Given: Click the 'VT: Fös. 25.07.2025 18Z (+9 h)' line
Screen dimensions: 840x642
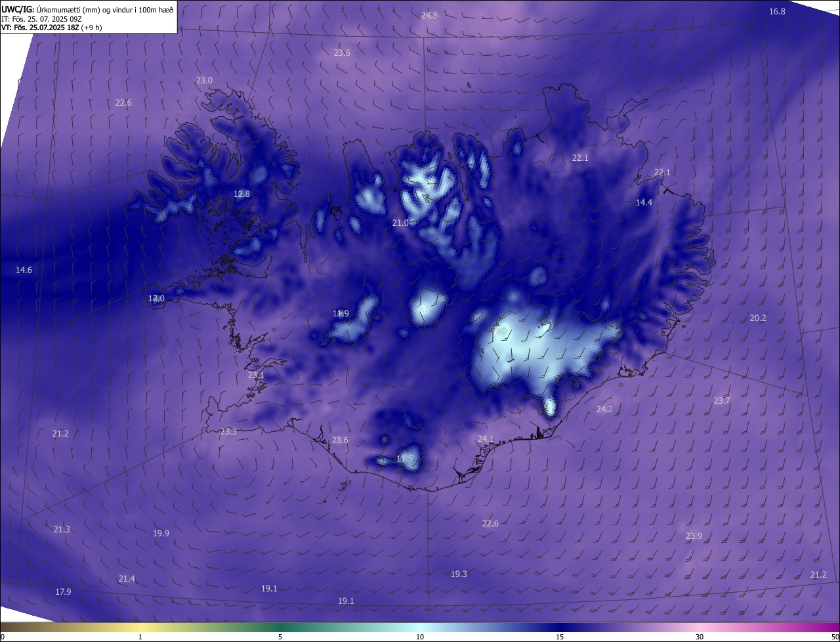Looking at the screenshot, I should (52, 28).
